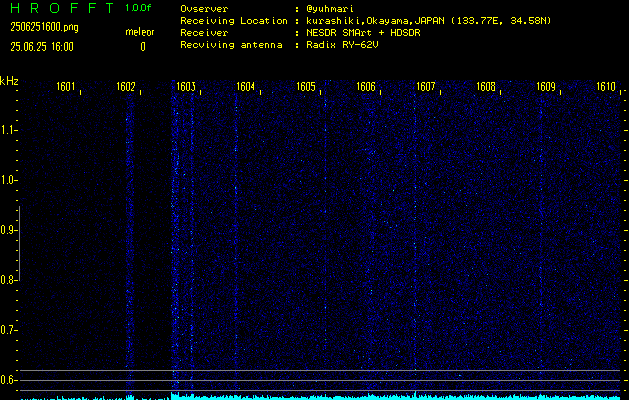Click the 1.1 kHz frequency label
629x400 pixels.
tap(7, 130)
